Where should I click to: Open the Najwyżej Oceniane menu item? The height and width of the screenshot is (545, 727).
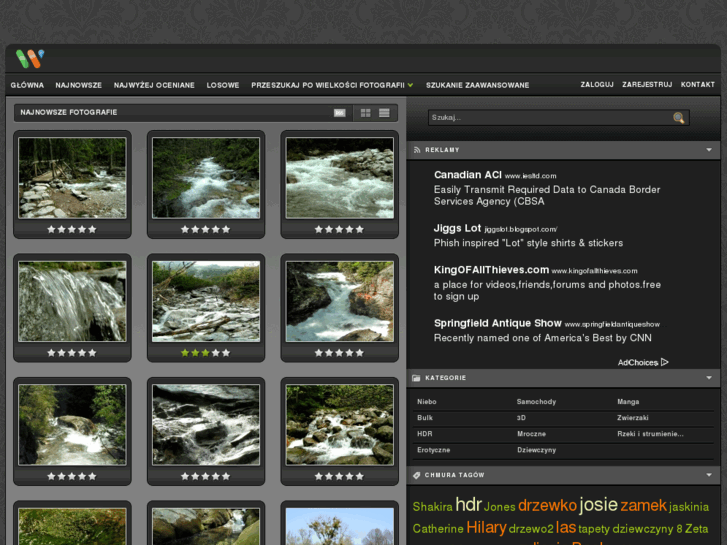154,85
